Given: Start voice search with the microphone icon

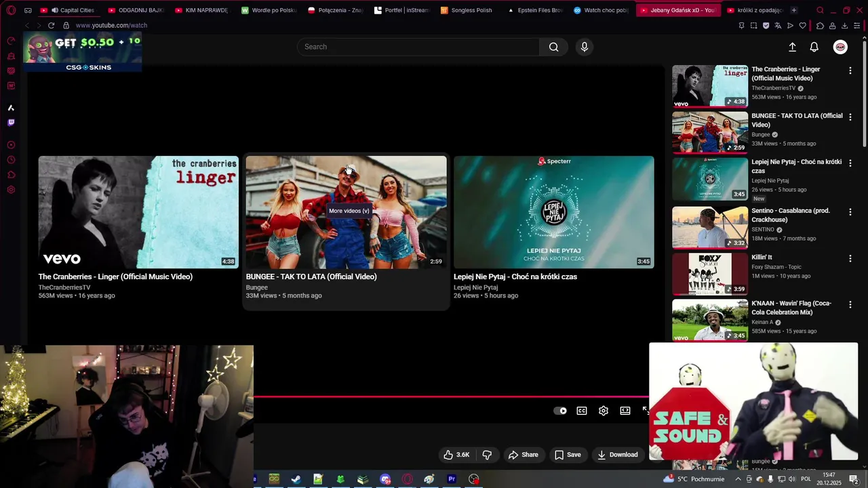Looking at the screenshot, I should point(585,47).
